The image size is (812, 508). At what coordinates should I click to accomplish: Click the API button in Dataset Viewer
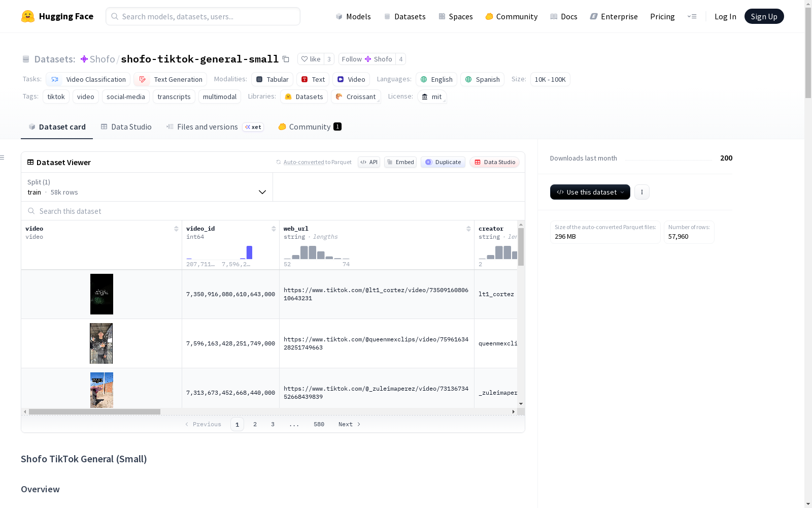369,162
